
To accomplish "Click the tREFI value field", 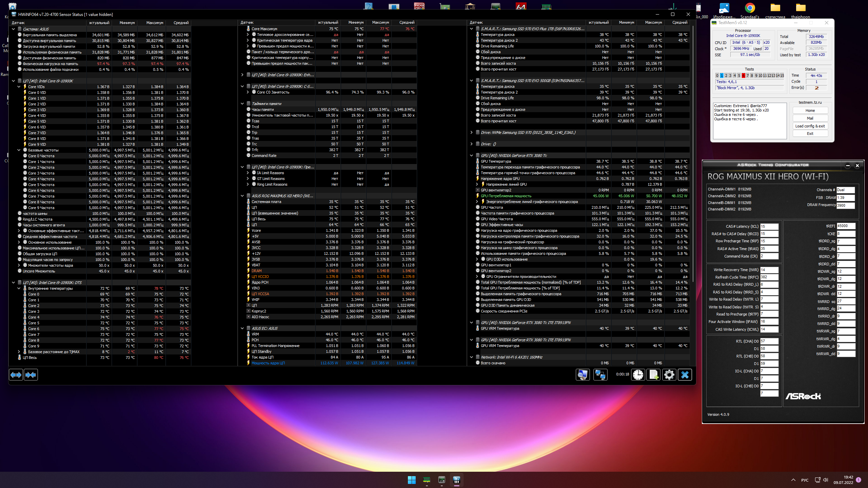I will (x=846, y=226).
